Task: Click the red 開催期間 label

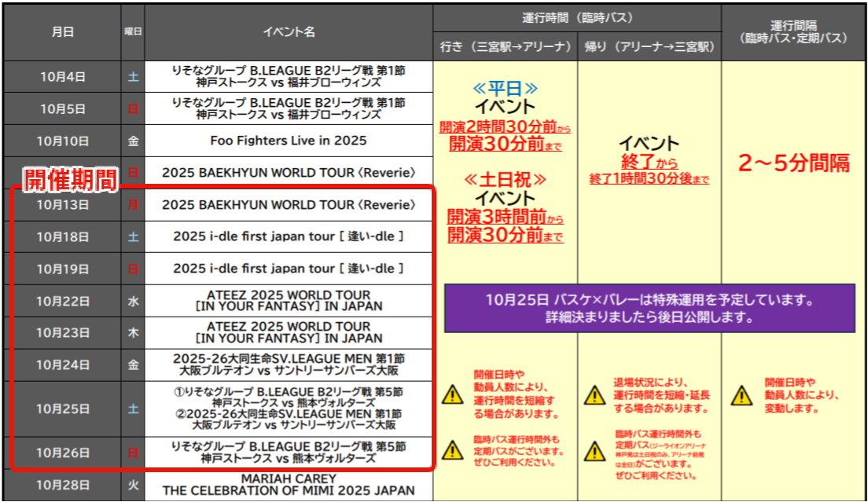Action: (x=70, y=179)
